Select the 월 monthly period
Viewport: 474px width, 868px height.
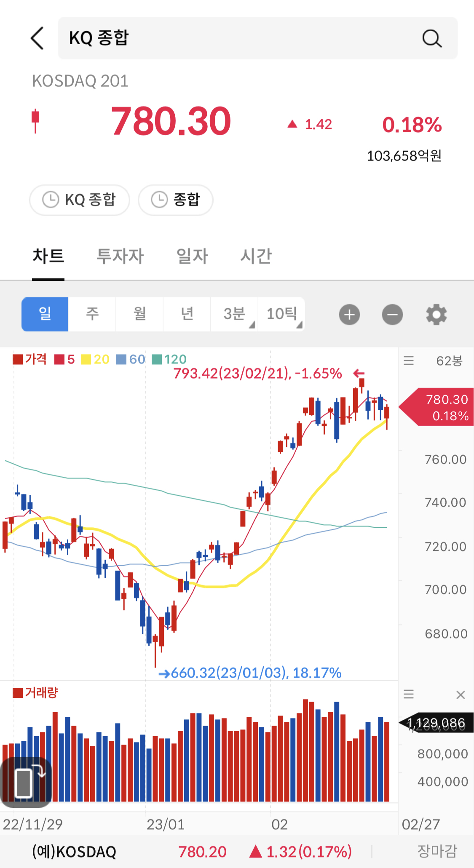point(139,314)
